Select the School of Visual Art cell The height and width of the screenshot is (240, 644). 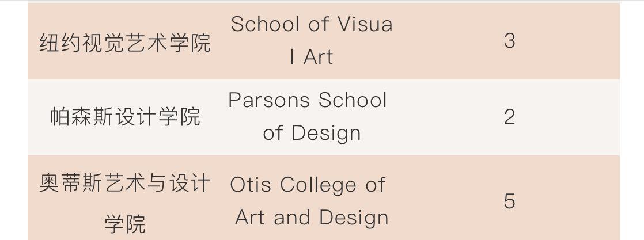click(x=312, y=40)
